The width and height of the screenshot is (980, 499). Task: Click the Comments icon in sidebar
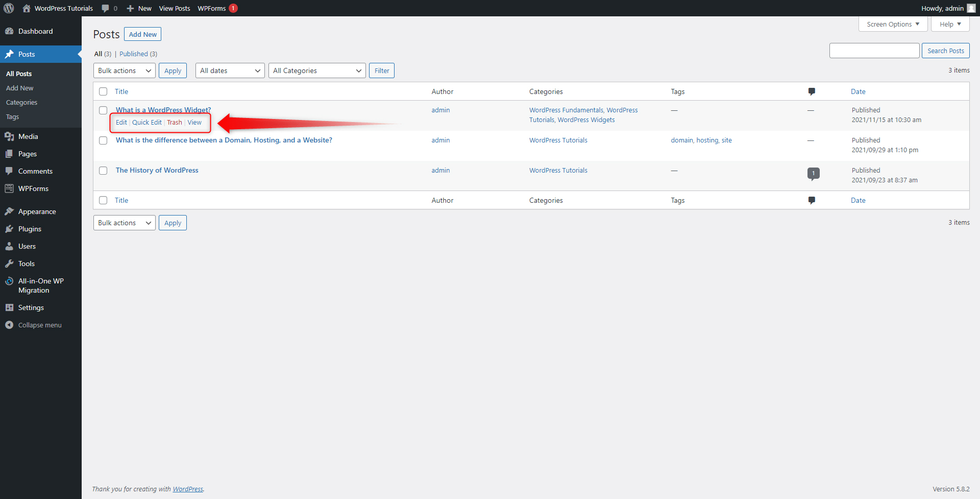(x=9, y=171)
